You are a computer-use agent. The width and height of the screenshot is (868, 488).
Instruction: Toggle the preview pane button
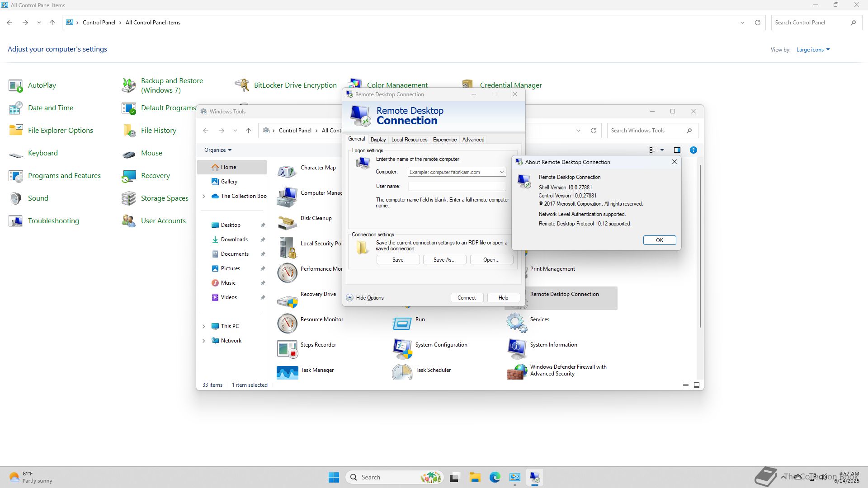(677, 150)
